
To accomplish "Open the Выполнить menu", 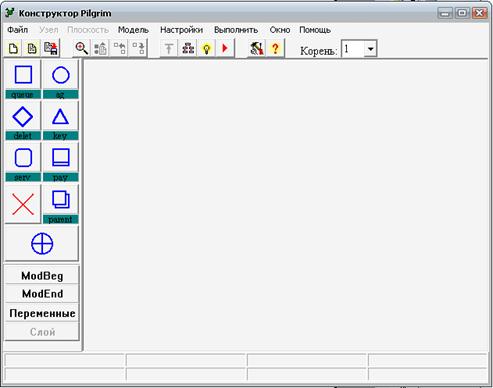I will pyautogui.click(x=236, y=30).
